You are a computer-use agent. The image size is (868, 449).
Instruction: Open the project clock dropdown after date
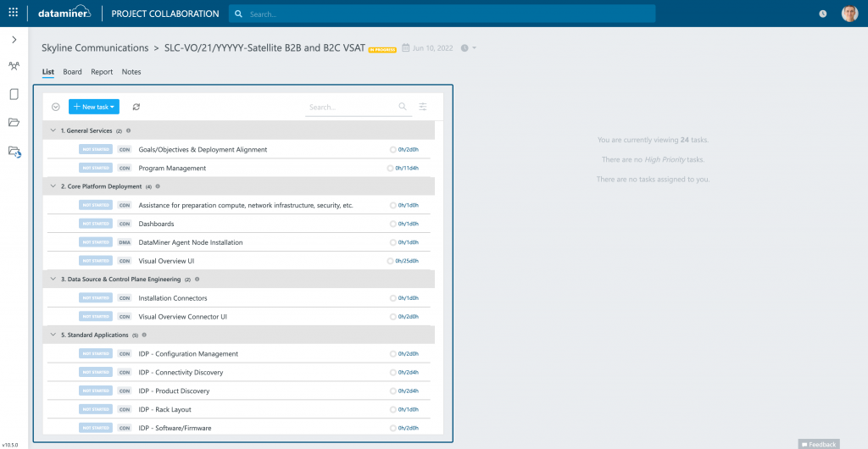point(468,48)
